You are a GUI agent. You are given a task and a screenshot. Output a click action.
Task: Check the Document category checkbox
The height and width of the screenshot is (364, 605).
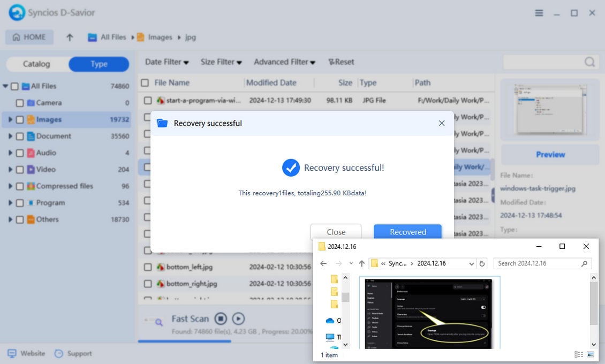point(20,136)
